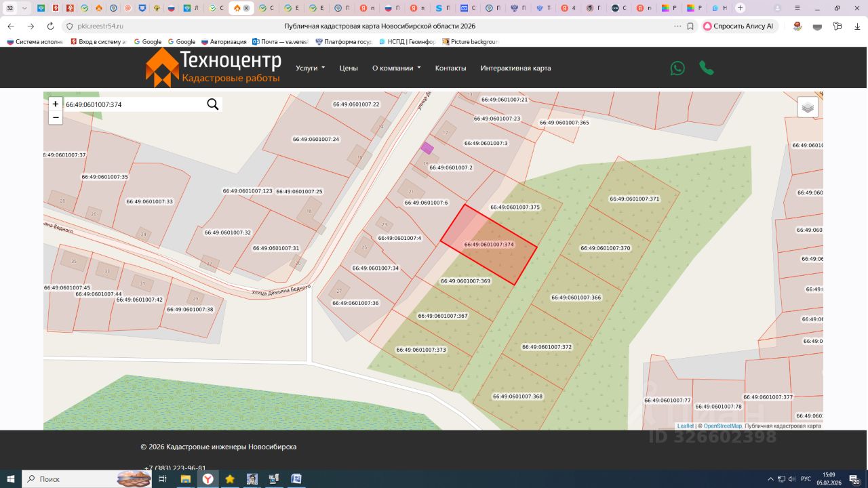The width and height of the screenshot is (868, 488).
Task: Click the green WhatsApp icon
Action: (x=677, y=68)
